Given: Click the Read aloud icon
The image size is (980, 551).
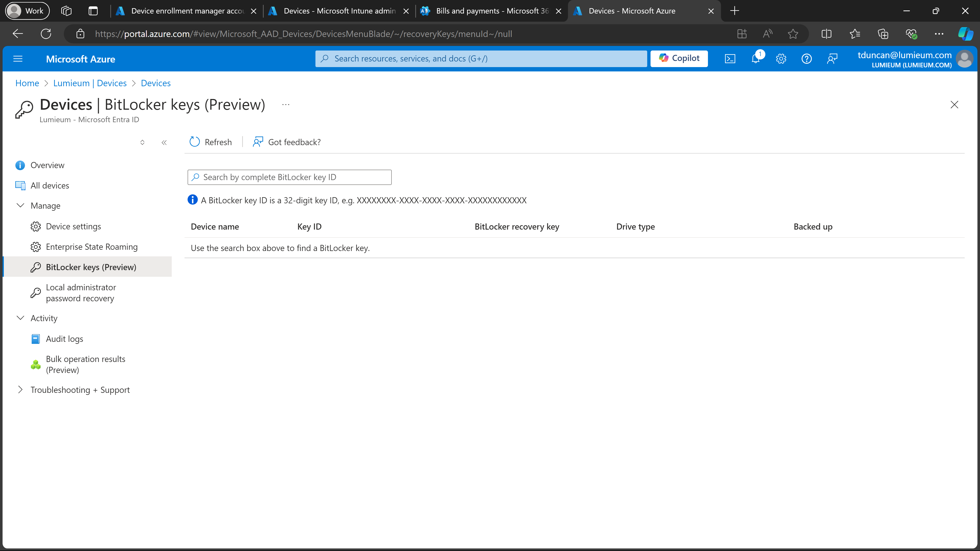Looking at the screenshot, I should point(767,34).
